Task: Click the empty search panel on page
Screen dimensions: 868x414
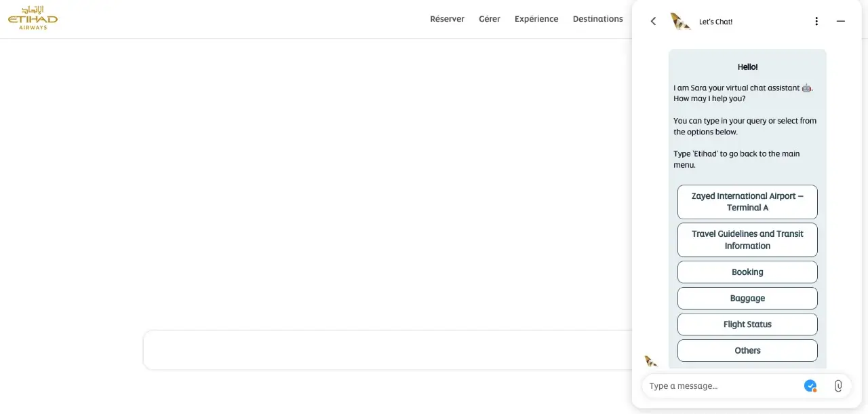Action: (x=387, y=350)
